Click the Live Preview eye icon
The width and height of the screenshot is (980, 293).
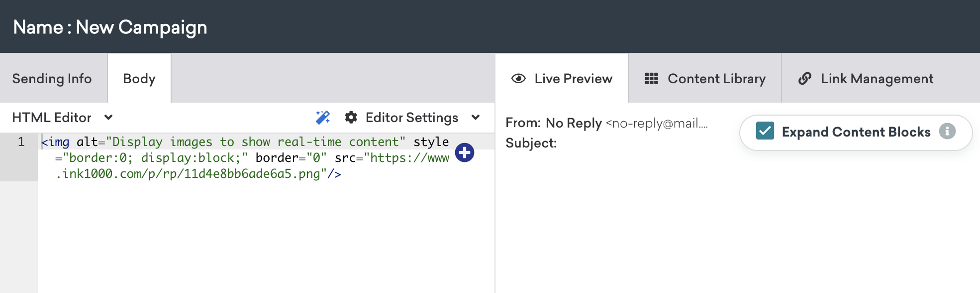tap(518, 79)
